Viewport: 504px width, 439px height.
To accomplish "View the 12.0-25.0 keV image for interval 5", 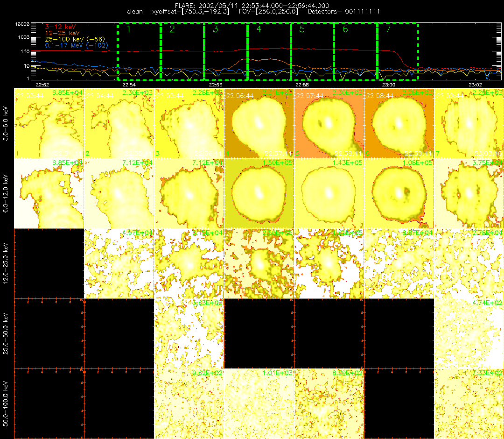I will [329, 263].
